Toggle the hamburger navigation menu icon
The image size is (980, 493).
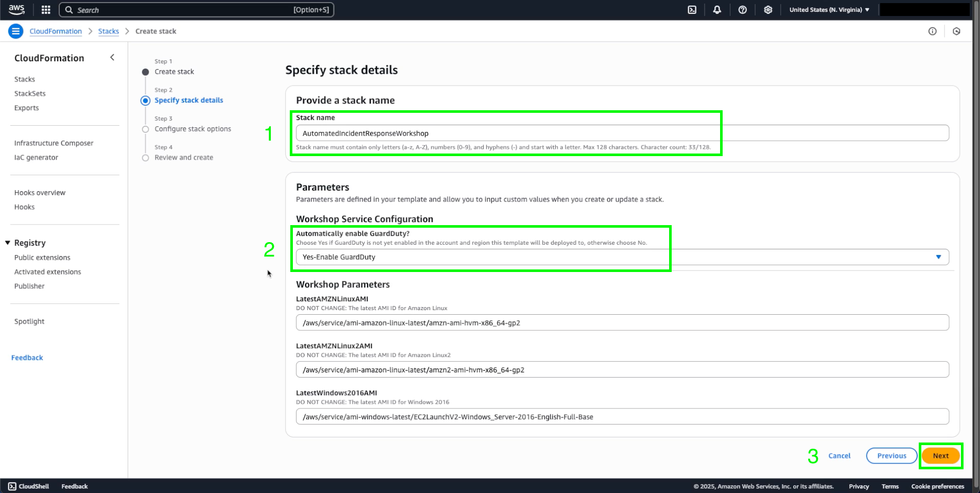pos(16,31)
